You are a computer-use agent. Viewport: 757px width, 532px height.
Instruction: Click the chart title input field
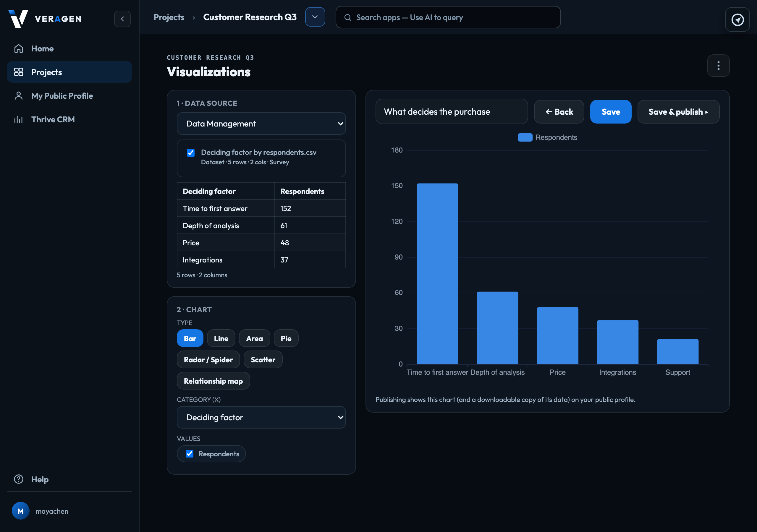pyautogui.click(x=451, y=112)
